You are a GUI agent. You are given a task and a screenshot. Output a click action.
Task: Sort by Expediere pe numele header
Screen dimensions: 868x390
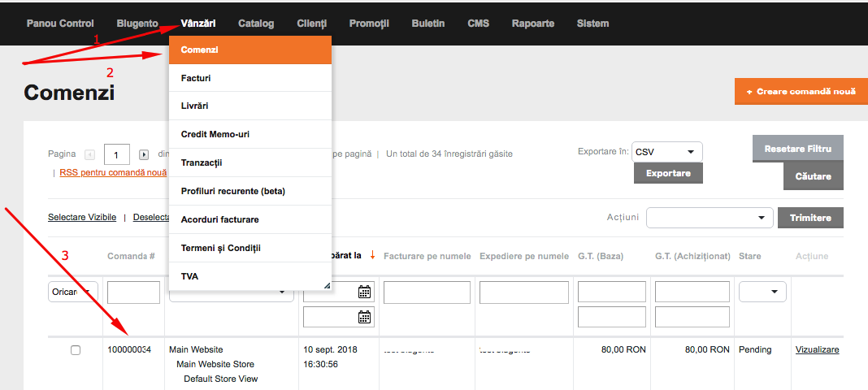524,256
